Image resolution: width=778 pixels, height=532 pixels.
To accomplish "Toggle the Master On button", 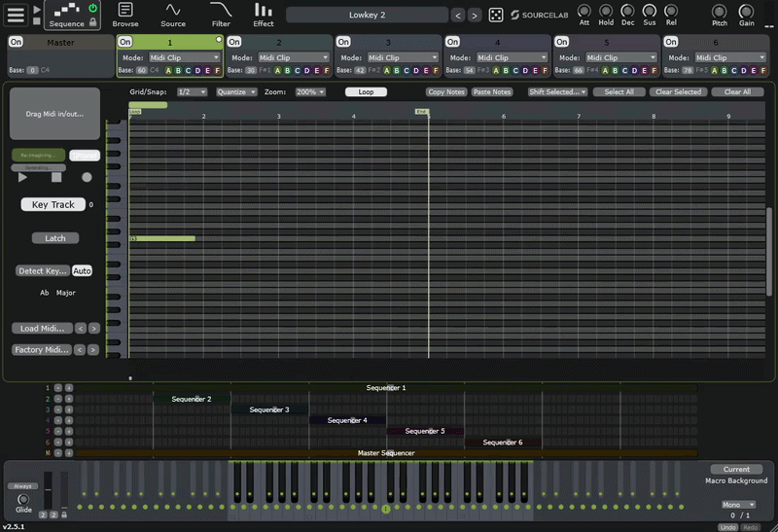I will point(16,42).
